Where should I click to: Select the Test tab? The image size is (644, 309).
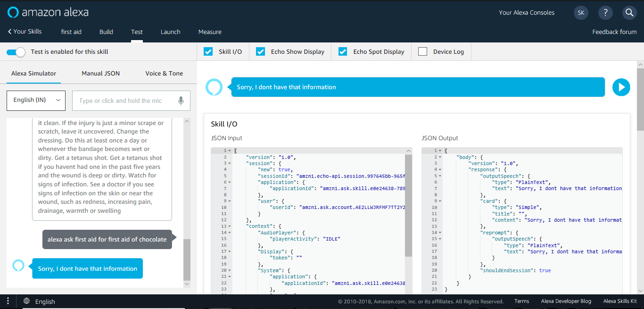(x=137, y=32)
